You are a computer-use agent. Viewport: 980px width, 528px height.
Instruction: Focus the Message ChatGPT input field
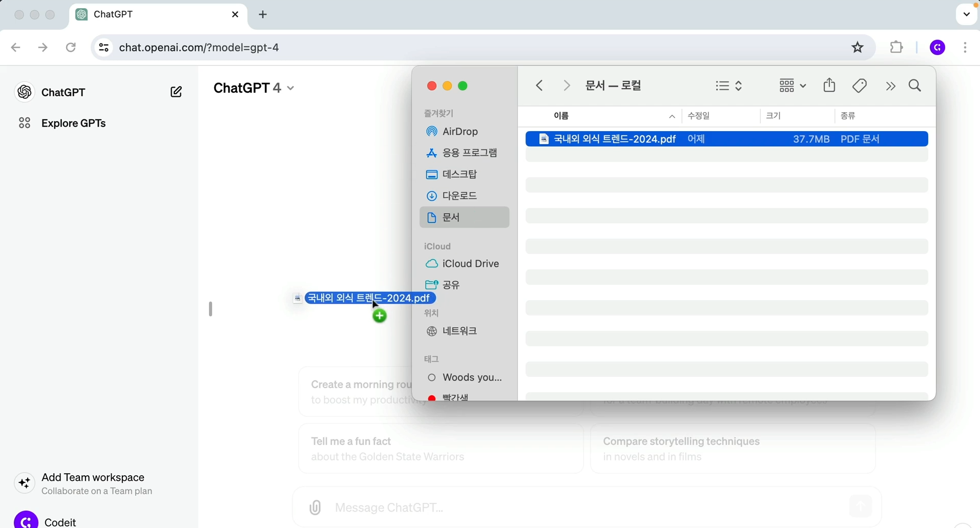point(587,508)
